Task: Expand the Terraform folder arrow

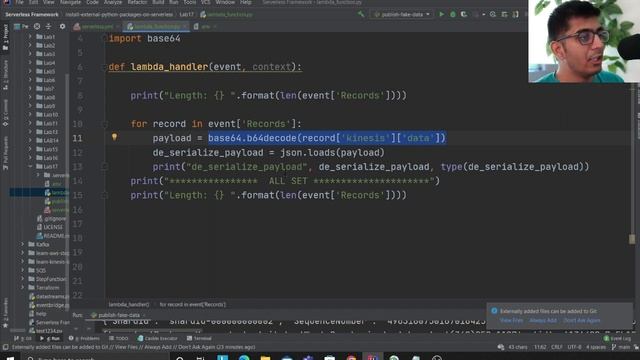Action: tap(23, 287)
